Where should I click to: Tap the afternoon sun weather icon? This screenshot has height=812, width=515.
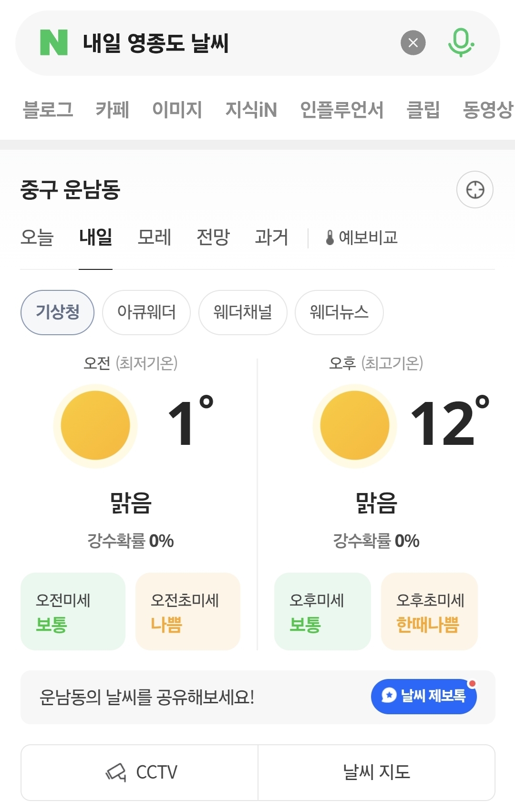pos(354,425)
